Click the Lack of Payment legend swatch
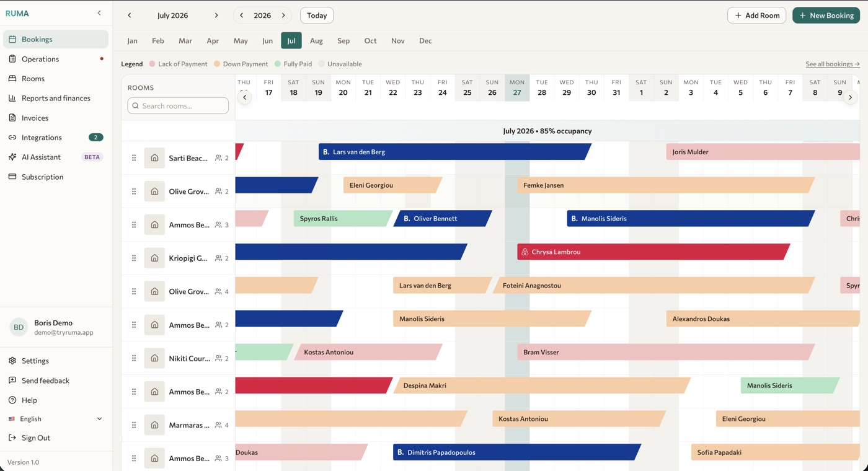The image size is (868, 471). [x=152, y=64]
